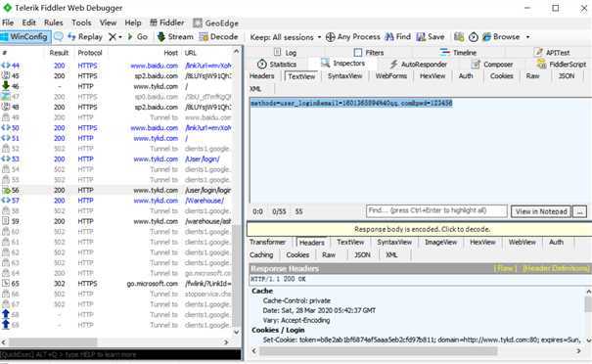Switch to the Composer tab

[x=492, y=65]
